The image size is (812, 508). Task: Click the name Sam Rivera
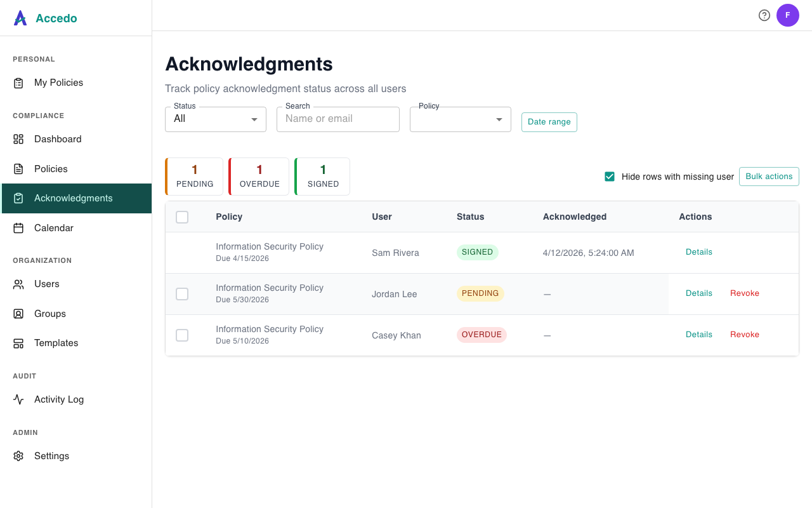[x=395, y=253]
